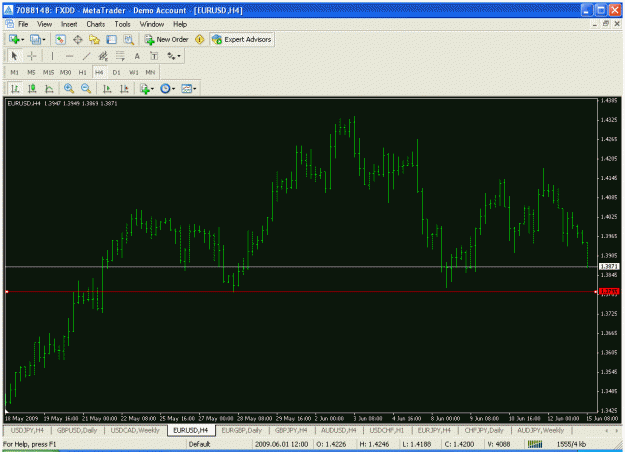625x452 pixels.
Task: Switch chart to Line Chart mode
Action: point(49,88)
